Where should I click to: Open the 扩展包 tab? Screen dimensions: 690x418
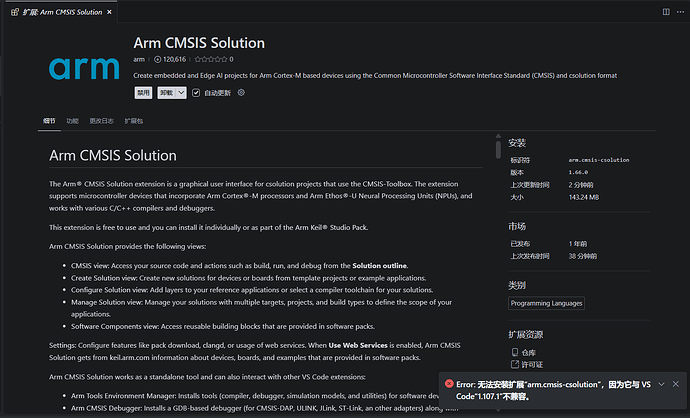[133, 121]
